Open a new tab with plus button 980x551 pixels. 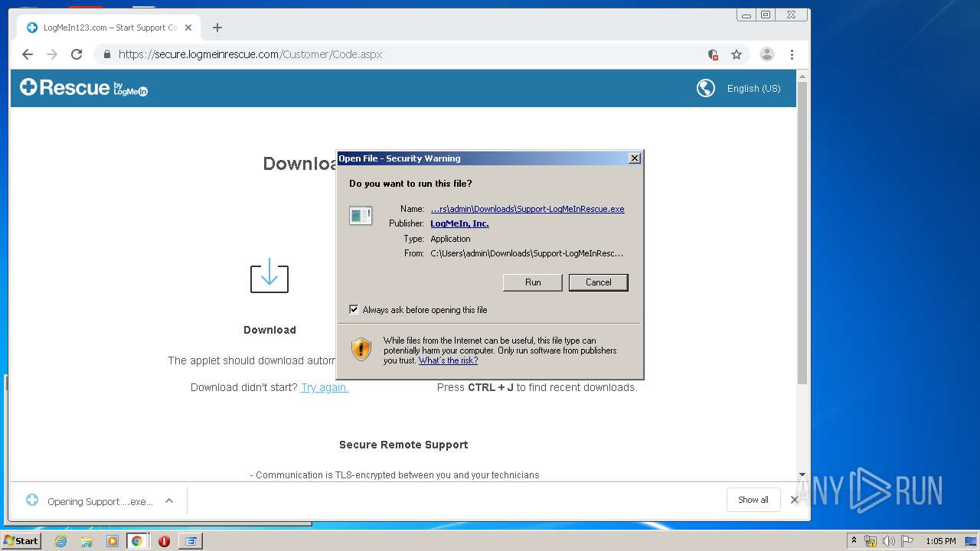pyautogui.click(x=217, y=28)
